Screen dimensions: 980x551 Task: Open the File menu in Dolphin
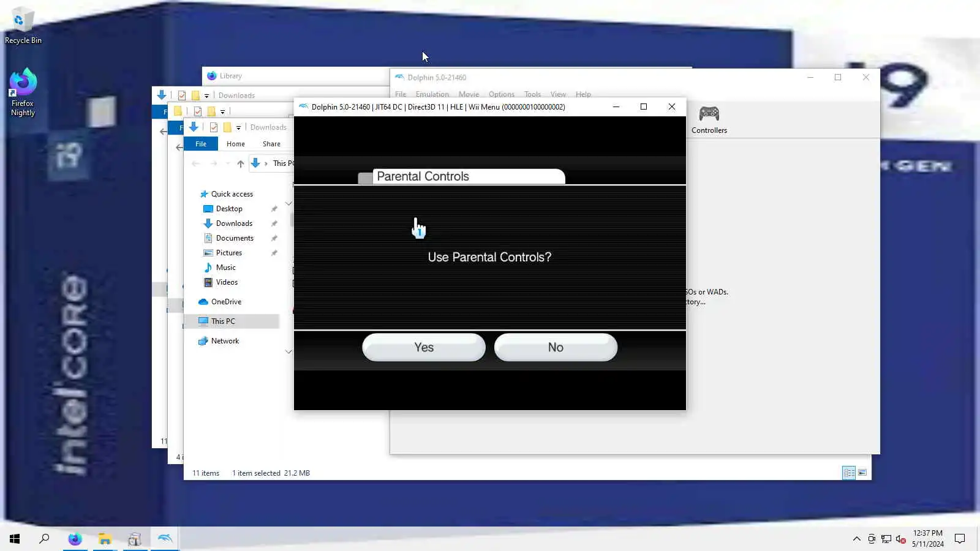[401, 94]
